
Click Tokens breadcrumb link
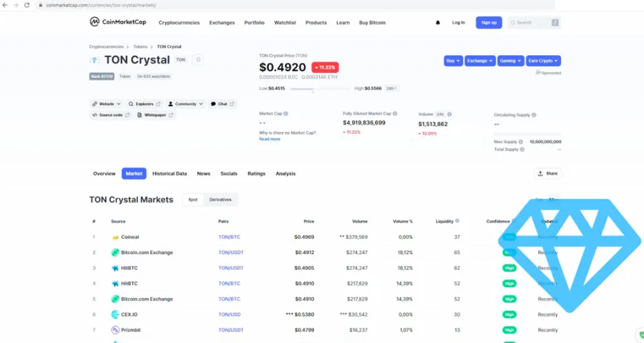[140, 47]
